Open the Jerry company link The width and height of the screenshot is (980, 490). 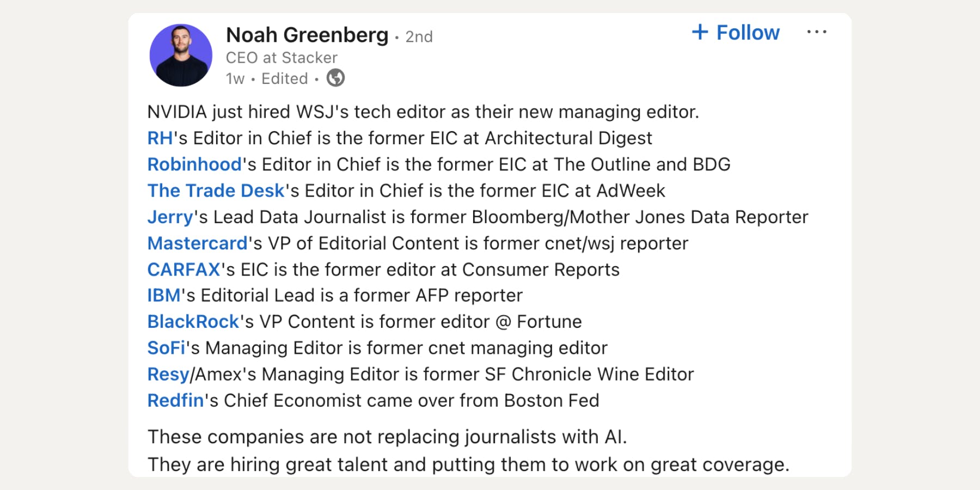tap(170, 217)
